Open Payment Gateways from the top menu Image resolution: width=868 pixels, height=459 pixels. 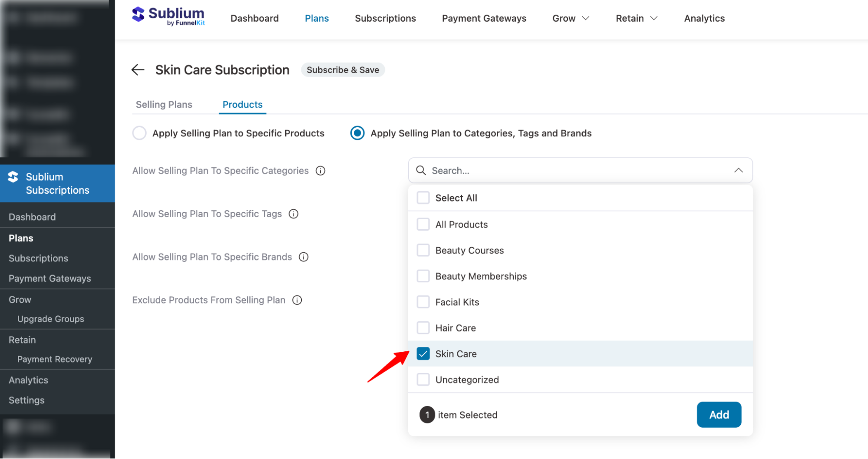tap(484, 18)
